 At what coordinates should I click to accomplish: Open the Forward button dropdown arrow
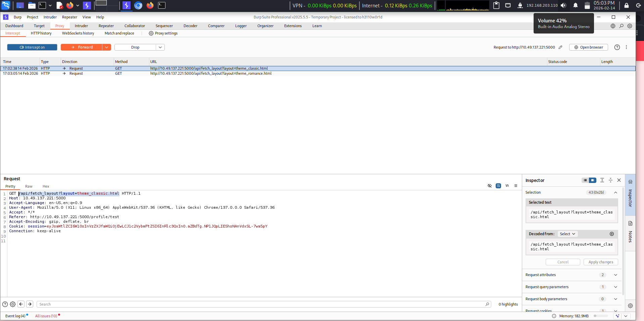click(x=106, y=47)
